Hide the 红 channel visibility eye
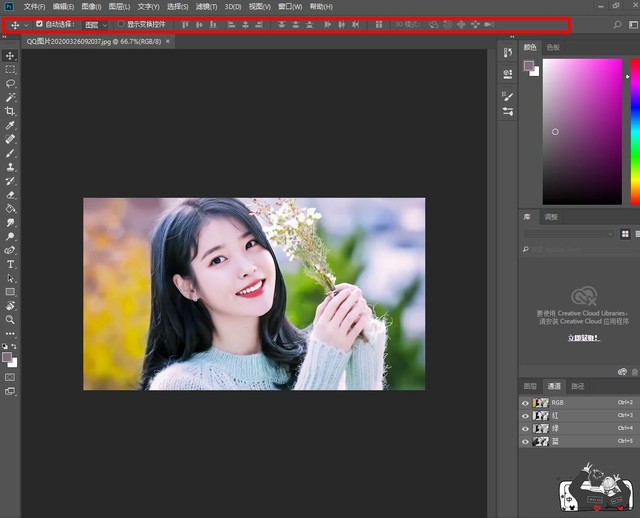Image resolution: width=640 pixels, height=518 pixels. (525, 415)
